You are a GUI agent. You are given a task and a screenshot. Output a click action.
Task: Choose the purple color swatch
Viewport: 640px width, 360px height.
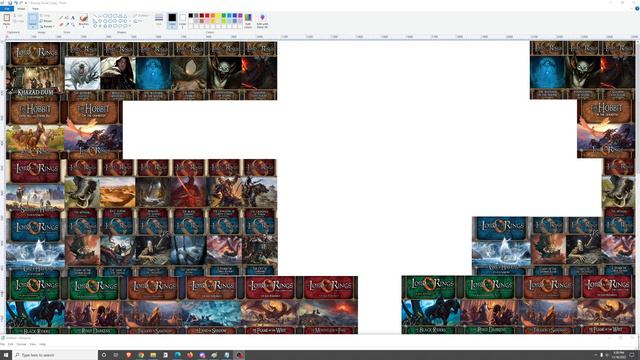pyautogui.click(x=240, y=15)
